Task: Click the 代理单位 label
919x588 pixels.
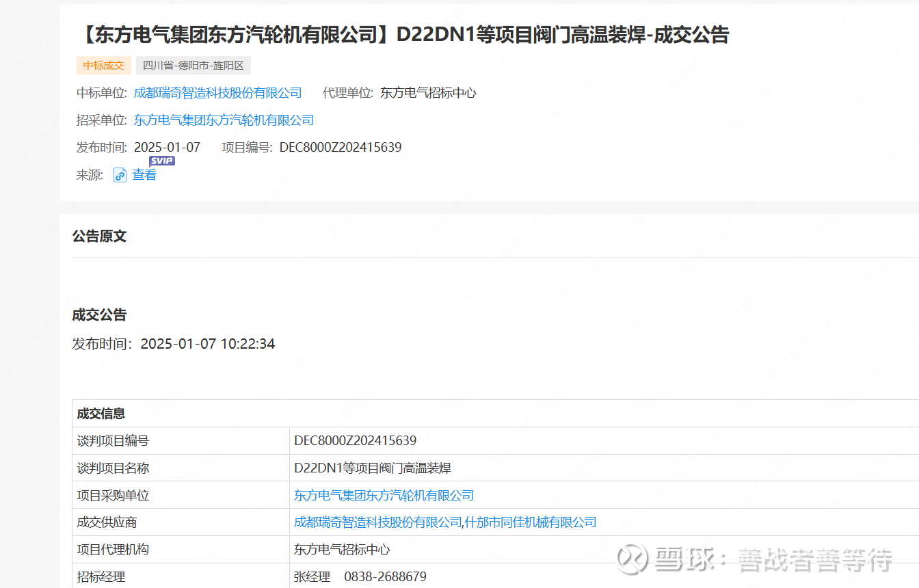Action: click(348, 93)
